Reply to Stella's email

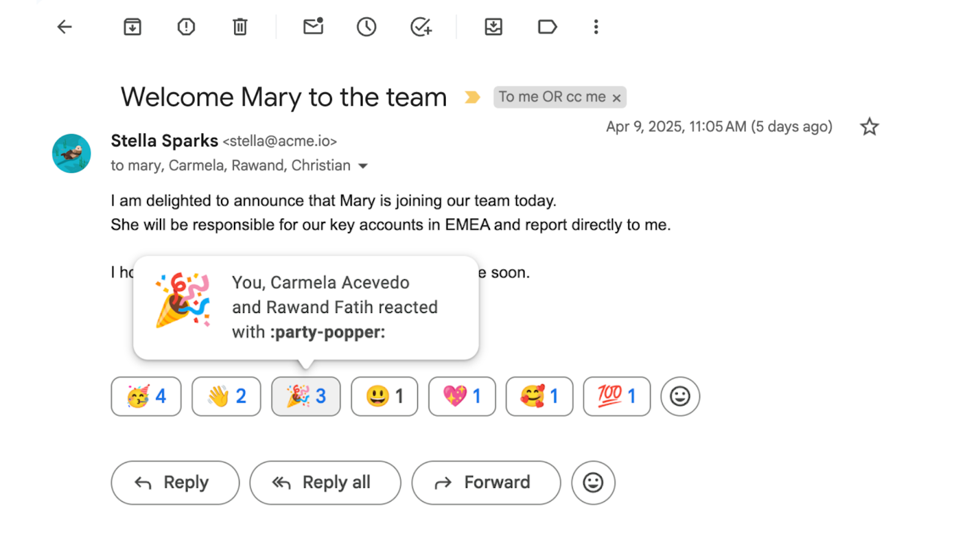click(175, 483)
